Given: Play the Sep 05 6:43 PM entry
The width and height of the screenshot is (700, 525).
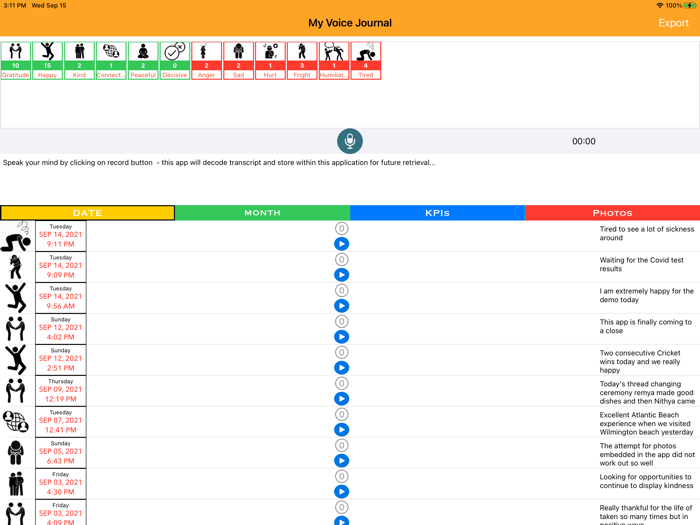Looking at the screenshot, I should 342,460.
